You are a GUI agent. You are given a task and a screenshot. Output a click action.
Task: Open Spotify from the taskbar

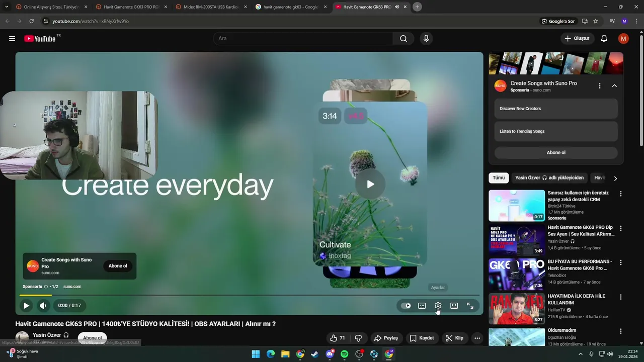point(345,354)
